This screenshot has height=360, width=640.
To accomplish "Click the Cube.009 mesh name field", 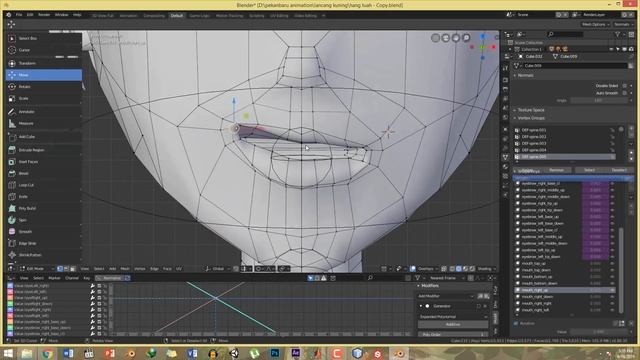I will (x=575, y=66).
